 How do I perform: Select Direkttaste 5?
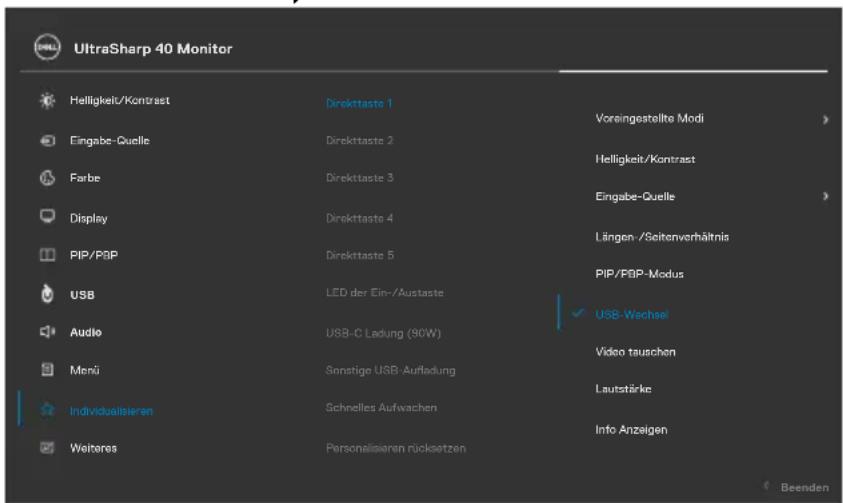pos(360,255)
